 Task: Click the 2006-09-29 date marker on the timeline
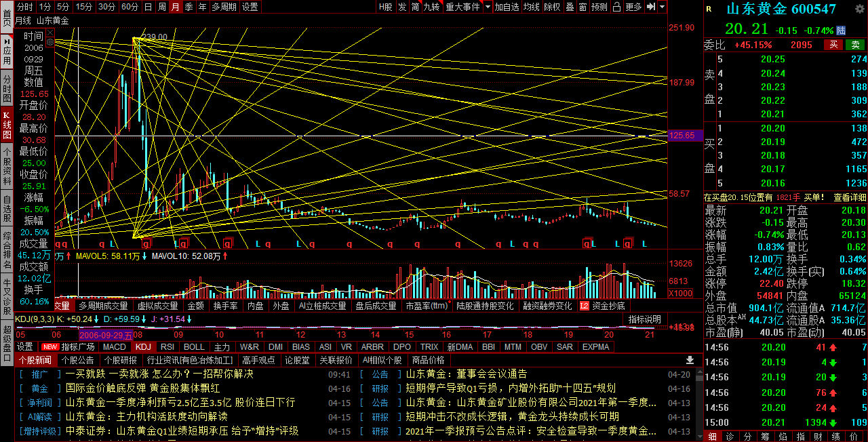(106, 335)
